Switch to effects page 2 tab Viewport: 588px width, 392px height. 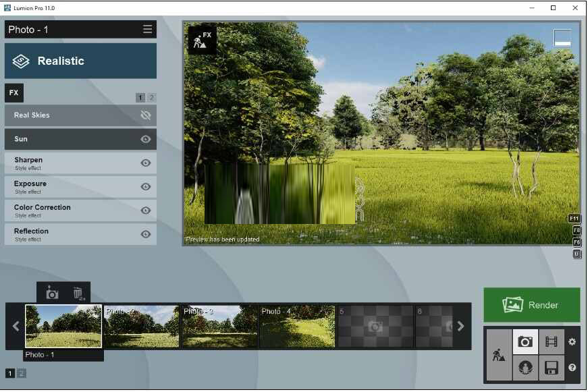click(x=151, y=98)
